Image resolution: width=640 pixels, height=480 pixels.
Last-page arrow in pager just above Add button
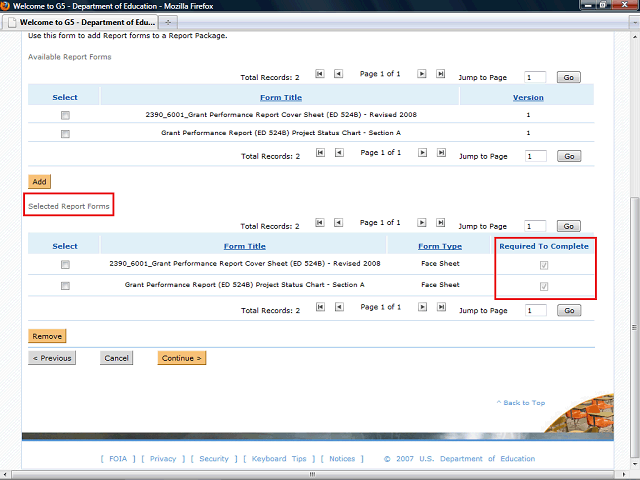tap(441, 153)
